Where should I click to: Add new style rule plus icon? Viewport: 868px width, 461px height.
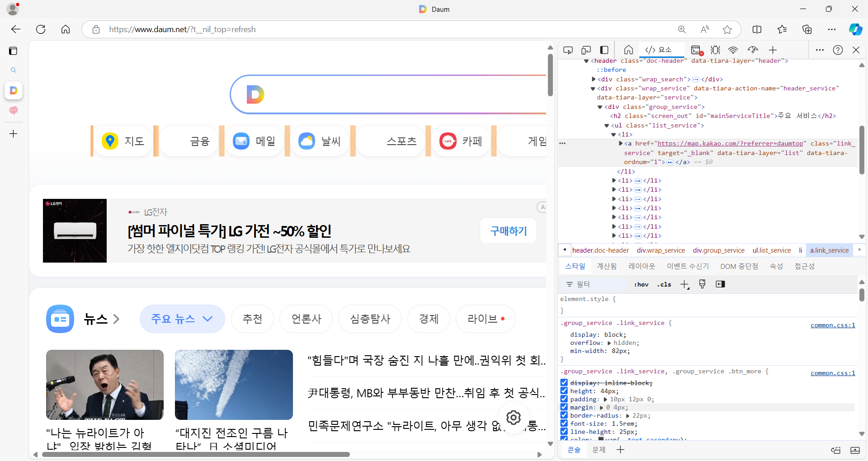(x=684, y=284)
